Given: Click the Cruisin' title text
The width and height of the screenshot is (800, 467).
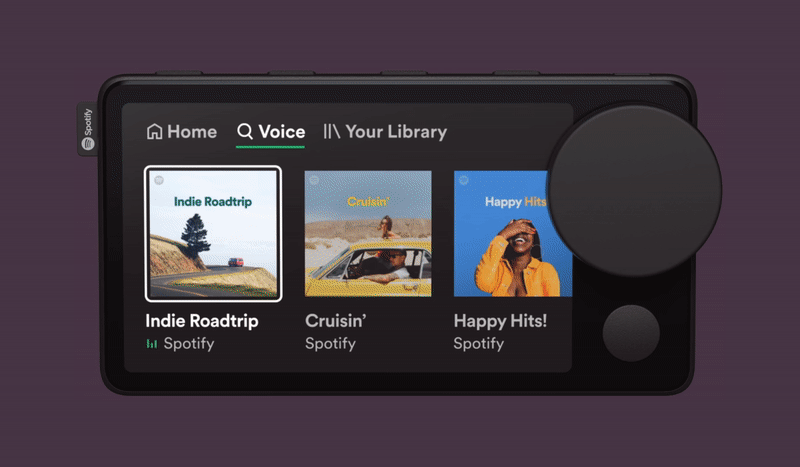Looking at the screenshot, I should [336, 321].
